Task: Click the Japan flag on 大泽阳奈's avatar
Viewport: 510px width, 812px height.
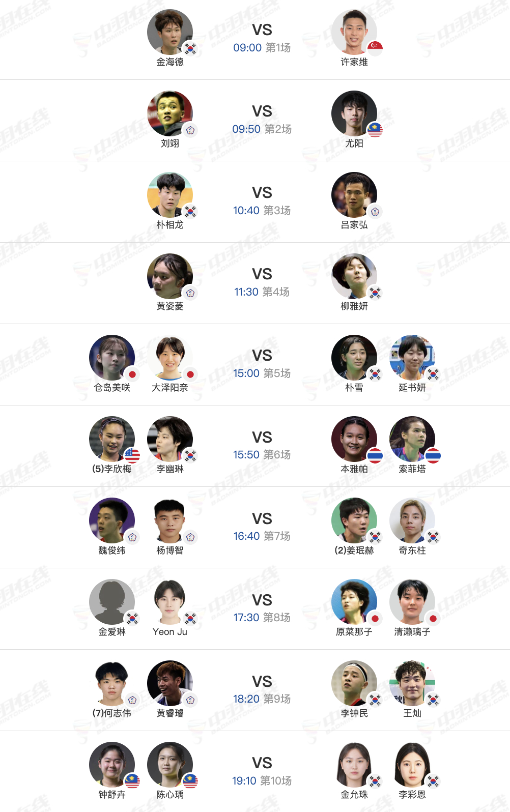Action: click(x=190, y=374)
